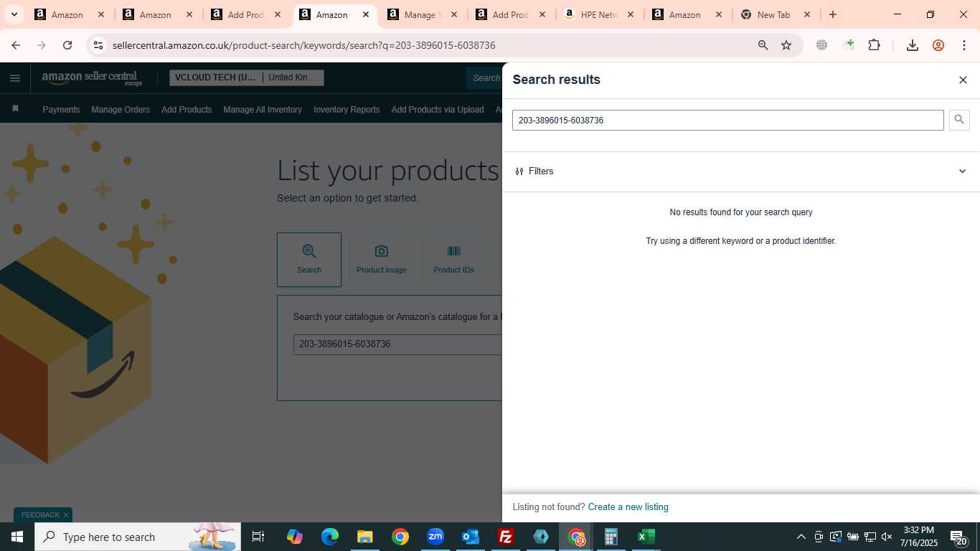
Task: Open the Chrome profile avatar
Action: 938,45
